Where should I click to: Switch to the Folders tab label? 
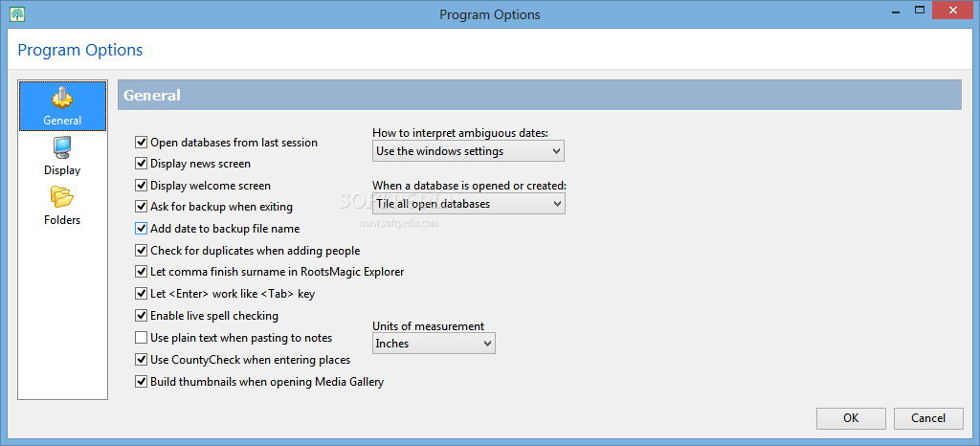click(62, 220)
